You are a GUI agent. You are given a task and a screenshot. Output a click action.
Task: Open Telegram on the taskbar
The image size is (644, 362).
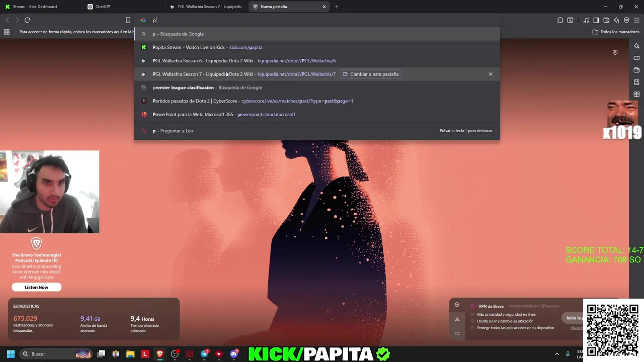[204, 354]
